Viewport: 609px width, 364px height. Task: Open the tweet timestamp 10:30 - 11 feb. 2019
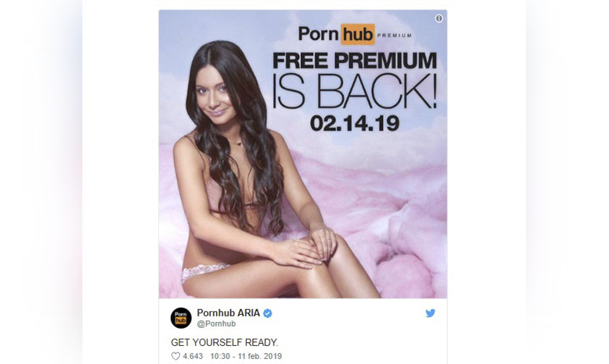[246, 356]
